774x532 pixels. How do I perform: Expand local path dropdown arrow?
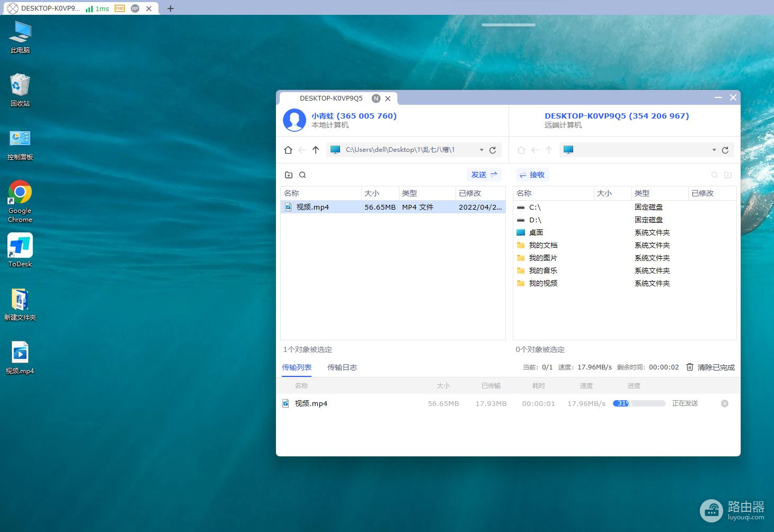(x=482, y=150)
